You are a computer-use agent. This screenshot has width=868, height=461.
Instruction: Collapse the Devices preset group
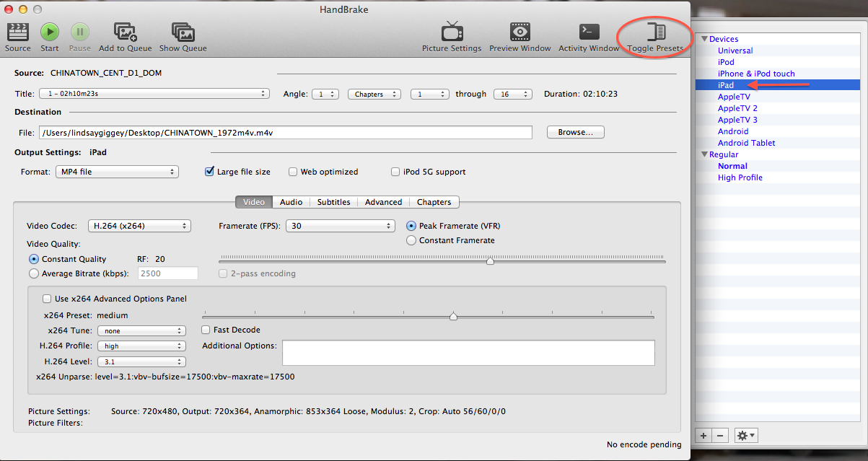(704, 39)
